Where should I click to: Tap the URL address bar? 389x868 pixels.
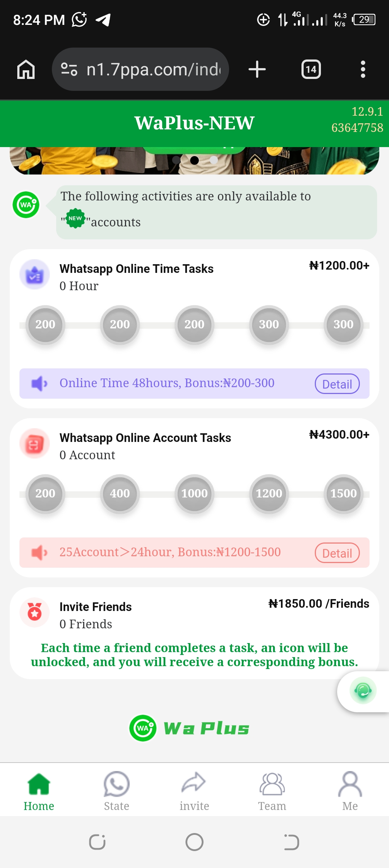point(153,69)
